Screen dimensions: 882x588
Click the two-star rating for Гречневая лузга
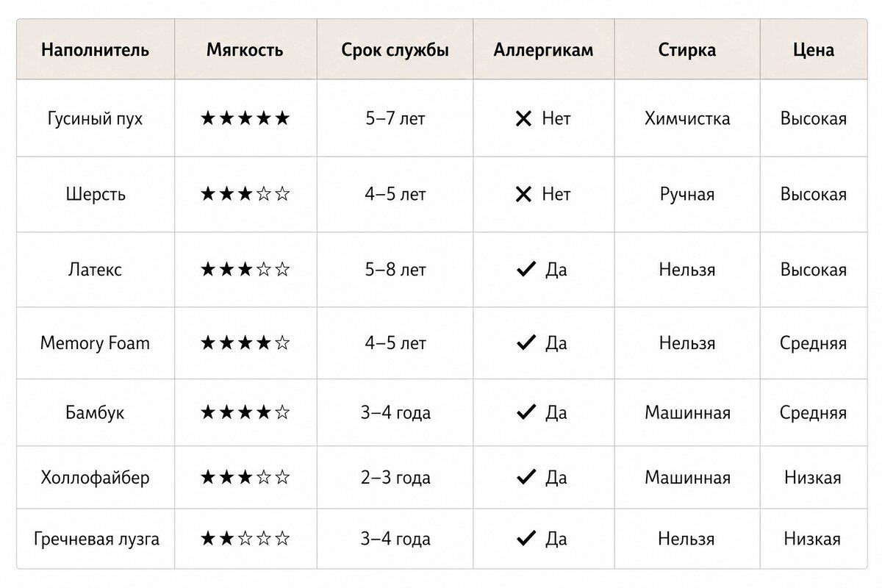[x=245, y=539]
